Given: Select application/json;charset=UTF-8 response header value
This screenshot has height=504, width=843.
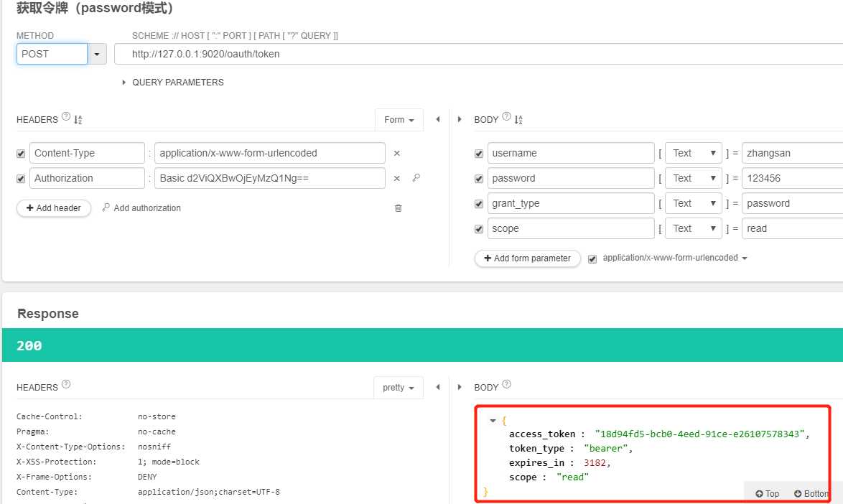Looking at the screenshot, I should click(x=209, y=492).
